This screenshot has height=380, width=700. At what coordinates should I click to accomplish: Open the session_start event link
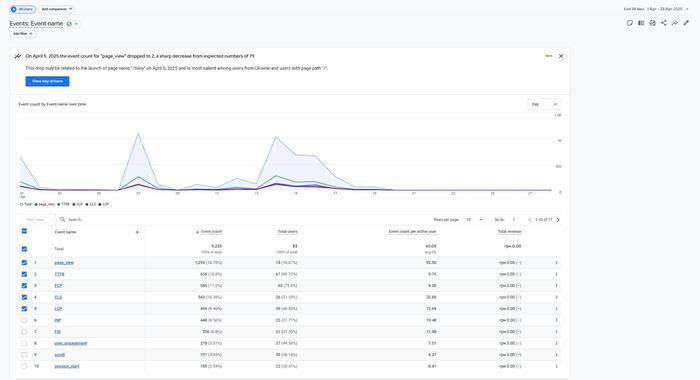(67, 366)
